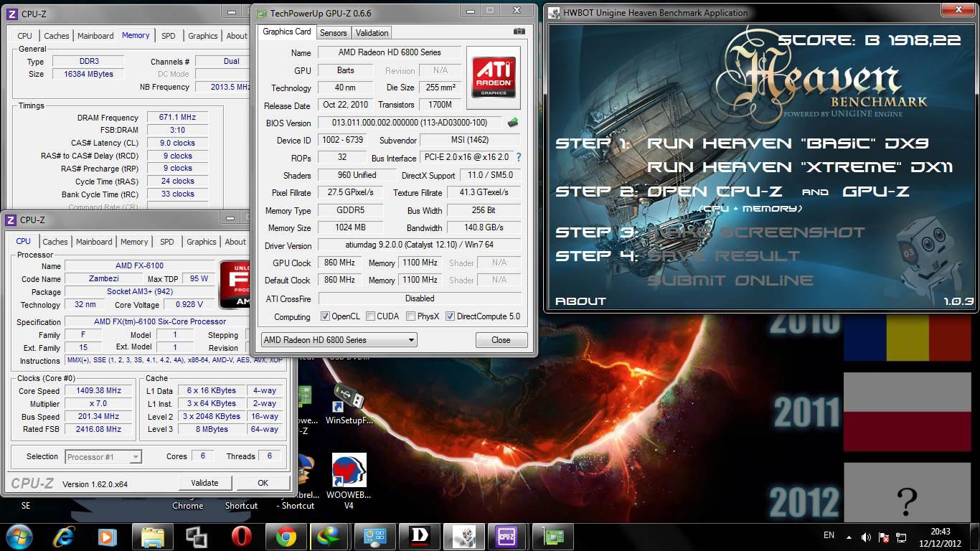Click the BIOS Version value in GPU-Z
The image size is (980, 551).
pos(409,123)
